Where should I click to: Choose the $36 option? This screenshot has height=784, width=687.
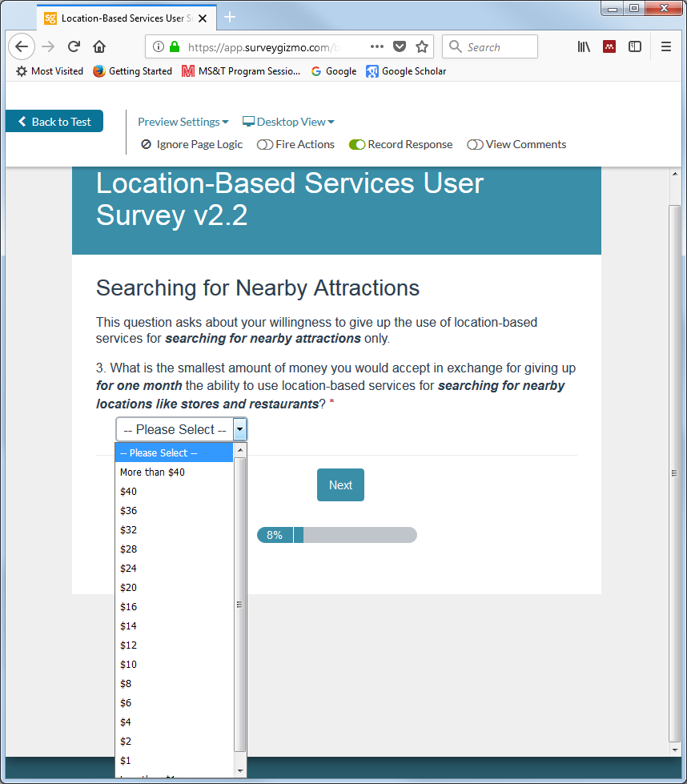[x=174, y=511]
